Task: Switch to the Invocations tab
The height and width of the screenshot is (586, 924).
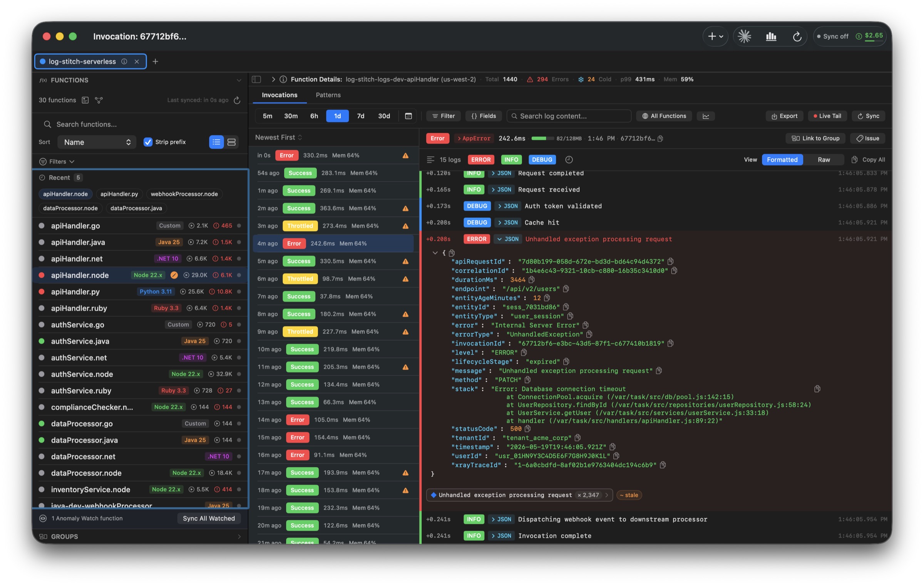Action: point(280,95)
